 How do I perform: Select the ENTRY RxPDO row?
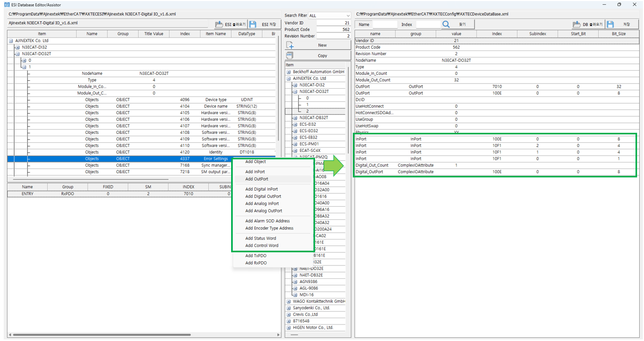120,194
